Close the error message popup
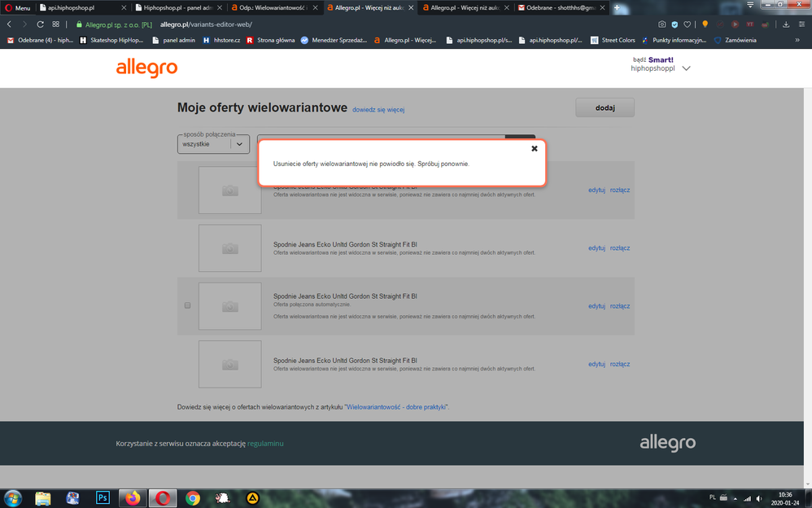Image resolution: width=812 pixels, height=508 pixels. [535, 149]
